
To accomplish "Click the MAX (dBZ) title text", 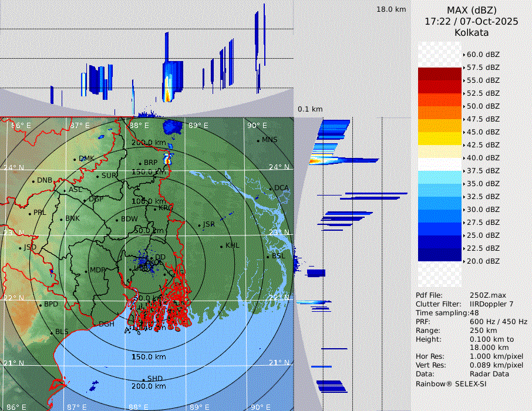I will (x=472, y=10).
